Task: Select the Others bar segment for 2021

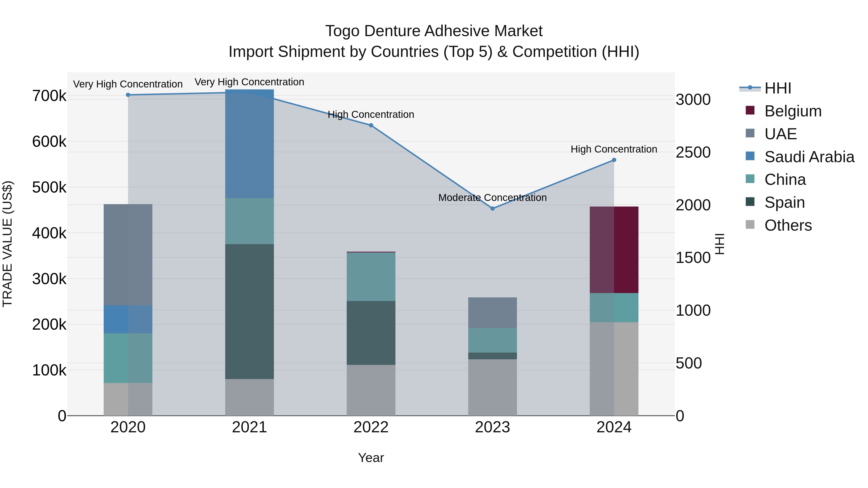Action: pos(250,397)
